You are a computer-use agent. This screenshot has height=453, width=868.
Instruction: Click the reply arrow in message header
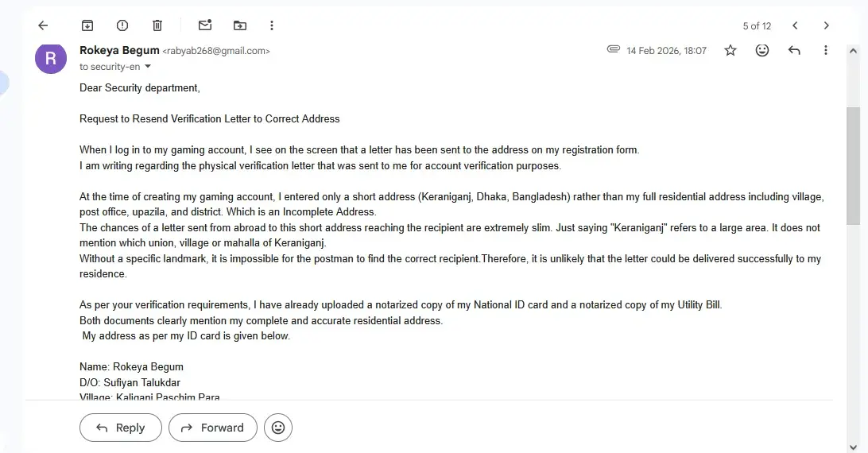(794, 50)
